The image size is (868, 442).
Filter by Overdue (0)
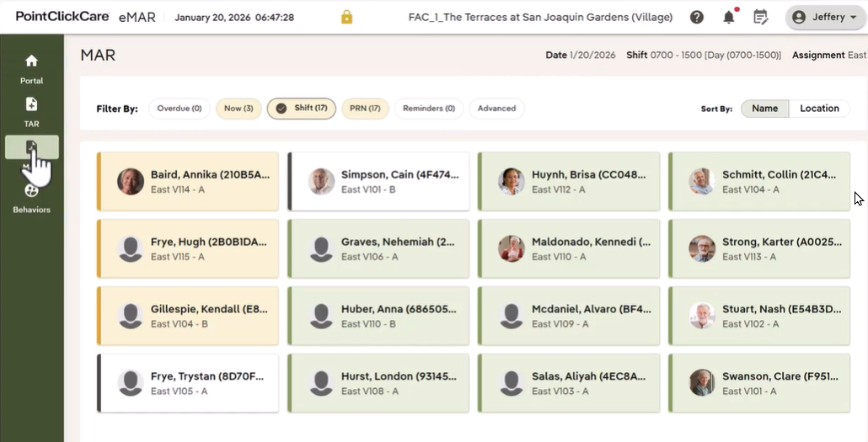pos(179,109)
